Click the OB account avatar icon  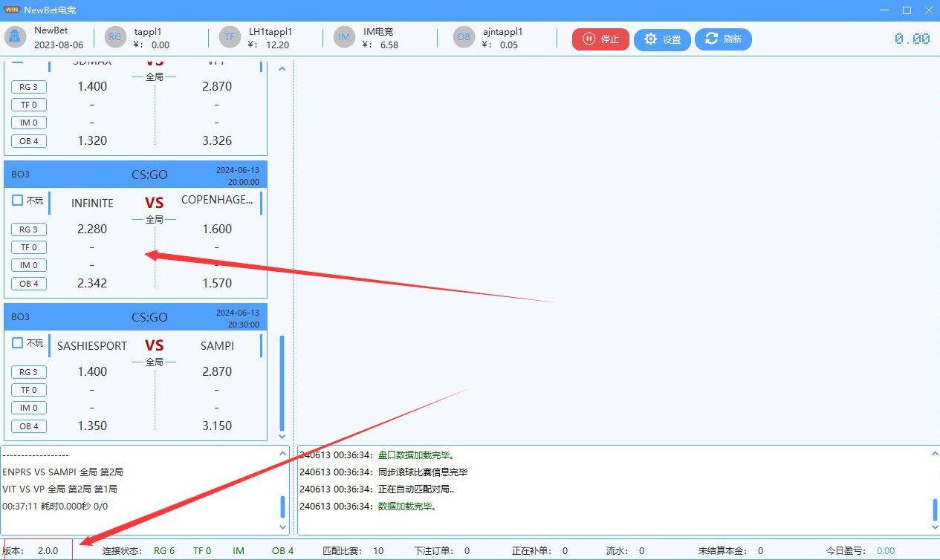tap(464, 38)
